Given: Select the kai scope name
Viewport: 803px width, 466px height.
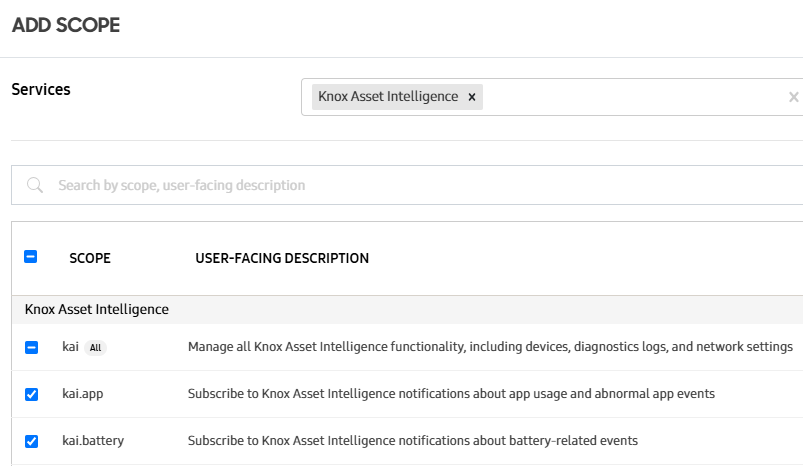Looking at the screenshot, I should point(70,347).
